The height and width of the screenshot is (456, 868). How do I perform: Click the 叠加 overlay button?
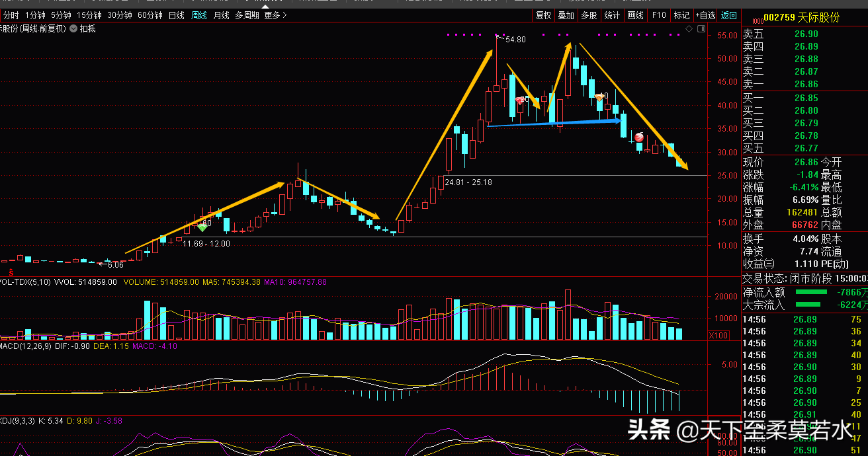566,15
